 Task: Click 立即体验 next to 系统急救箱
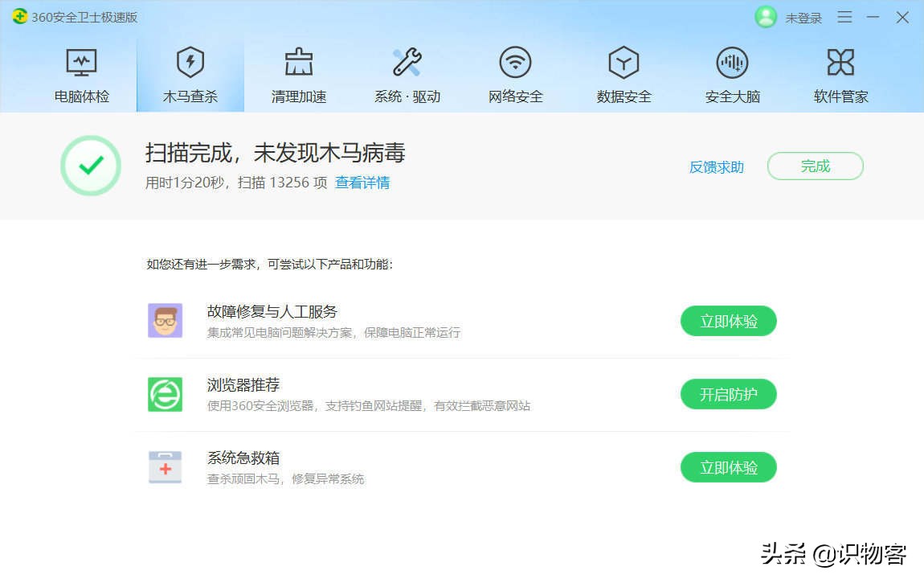point(728,466)
